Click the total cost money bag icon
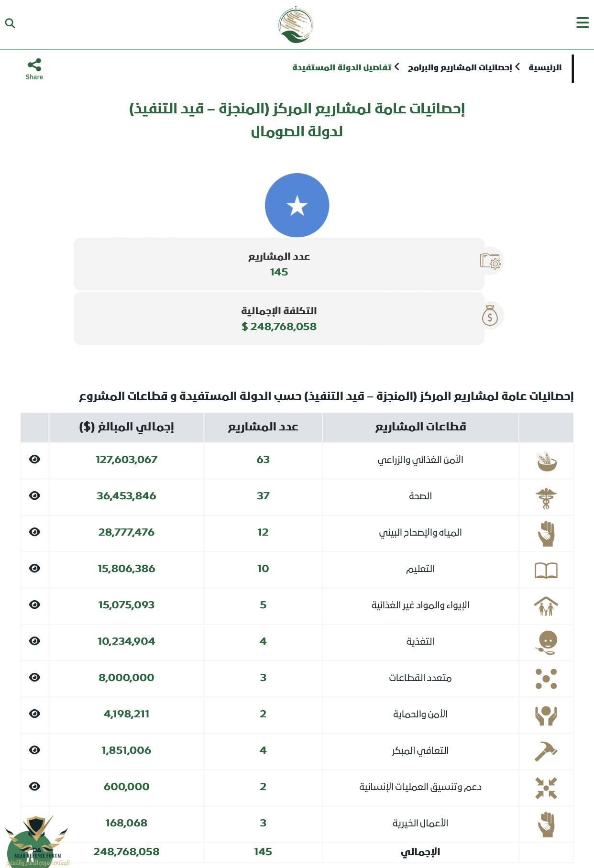Screen dimensions: 594x868 [x=490, y=316]
